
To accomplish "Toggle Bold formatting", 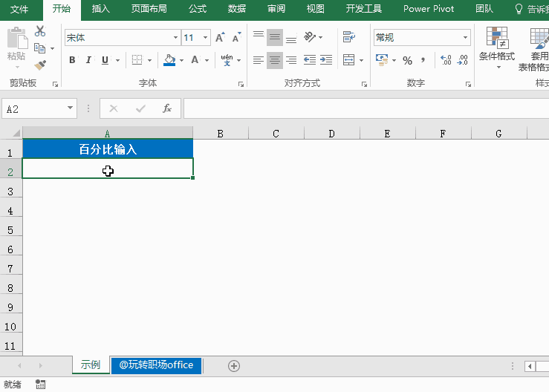I will (72, 60).
